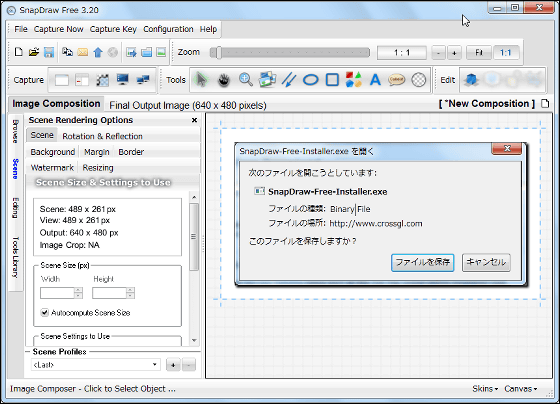The width and height of the screenshot is (560, 404).
Task: Open the Canvas dropdown in status bar
Action: coord(521,389)
